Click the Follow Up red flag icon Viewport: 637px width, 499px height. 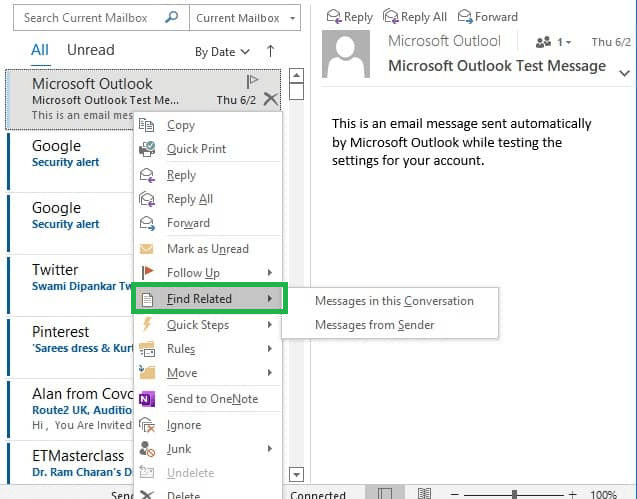(147, 273)
